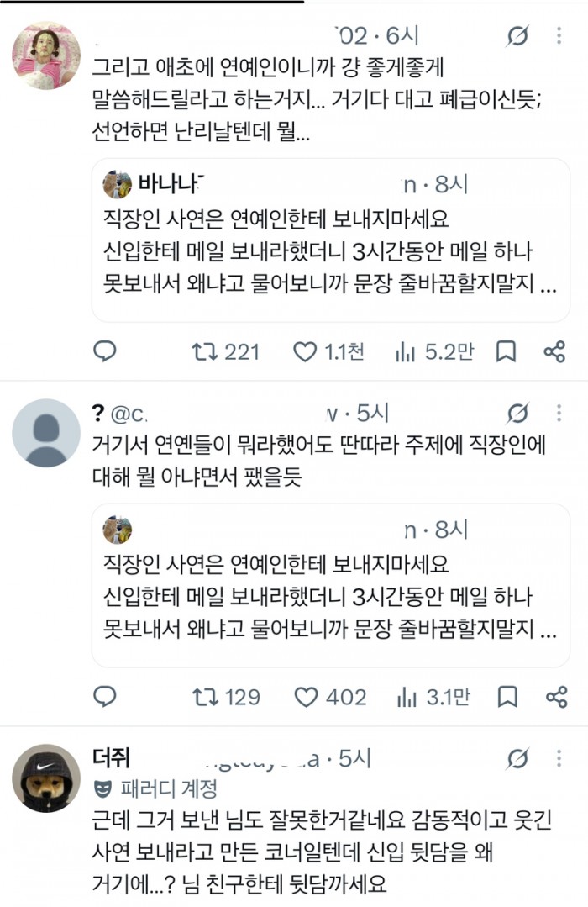Bookmark the first tweet
588x907 pixels.
(506, 351)
